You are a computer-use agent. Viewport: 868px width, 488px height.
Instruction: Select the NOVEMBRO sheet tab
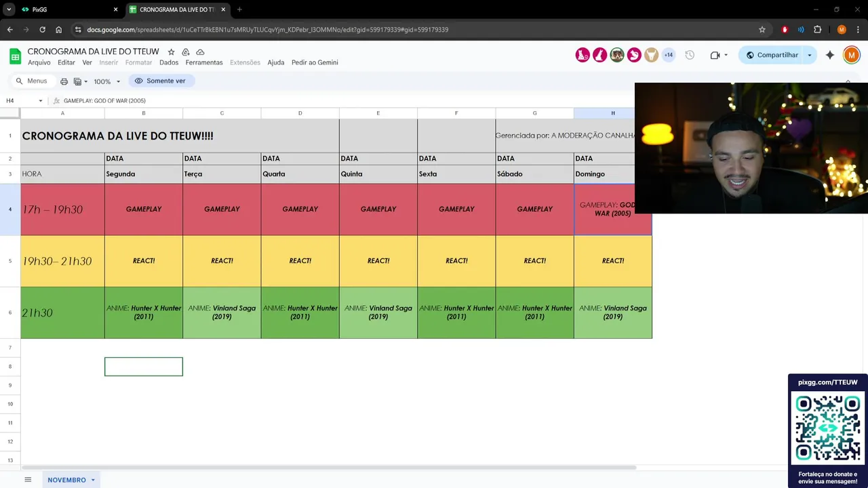tap(66, 480)
